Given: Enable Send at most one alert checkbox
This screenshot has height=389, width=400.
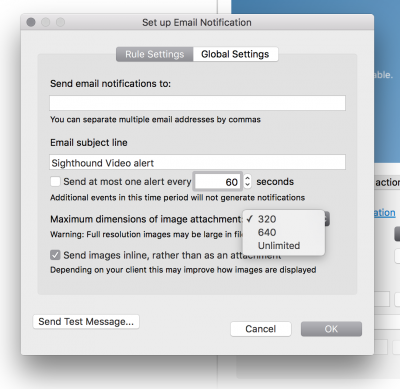Looking at the screenshot, I should 55,182.
